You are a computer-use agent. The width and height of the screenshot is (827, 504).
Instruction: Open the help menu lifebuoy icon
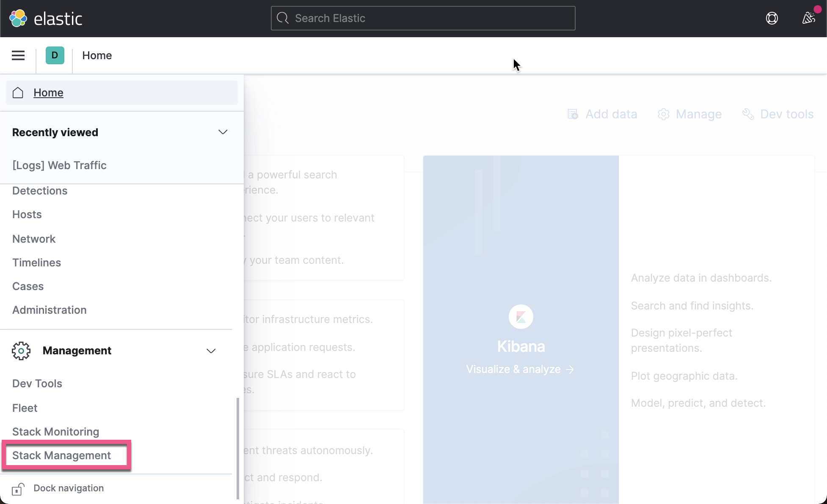772,18
